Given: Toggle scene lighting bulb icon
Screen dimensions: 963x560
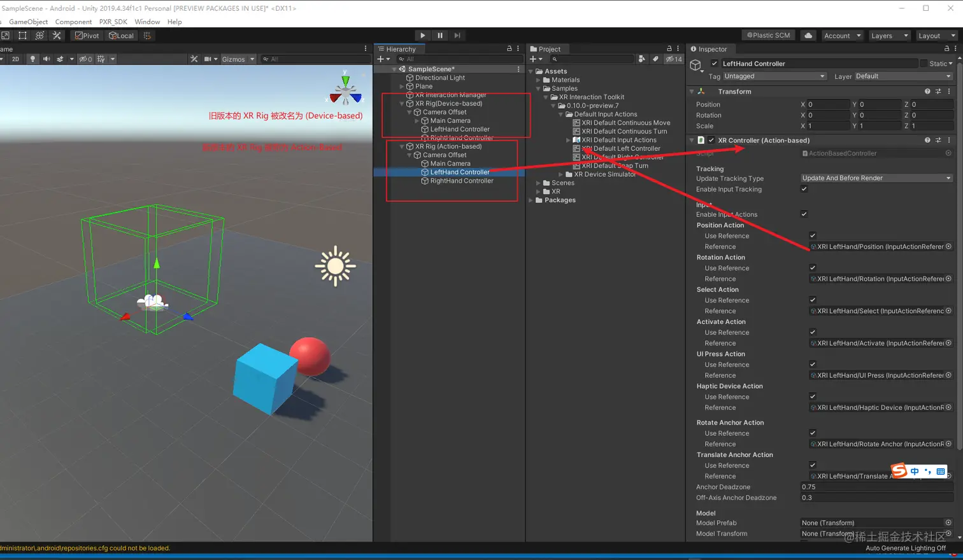Looking at the screenshot, I should (32, 59).
